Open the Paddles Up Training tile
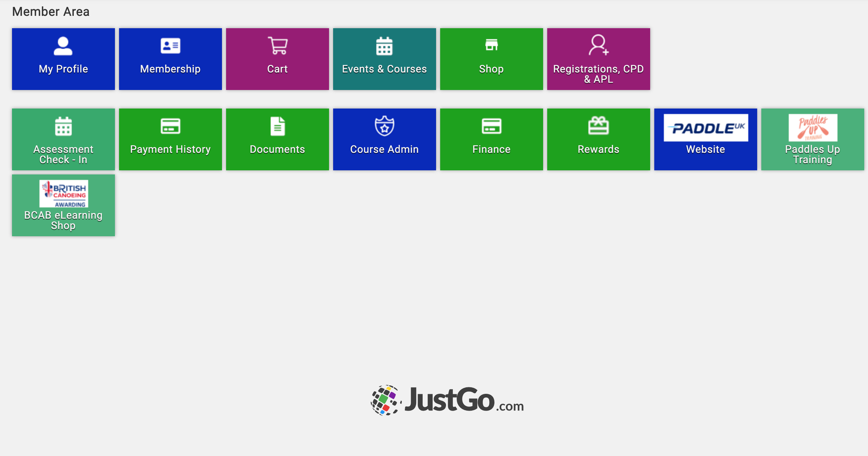 click(812, 139)
